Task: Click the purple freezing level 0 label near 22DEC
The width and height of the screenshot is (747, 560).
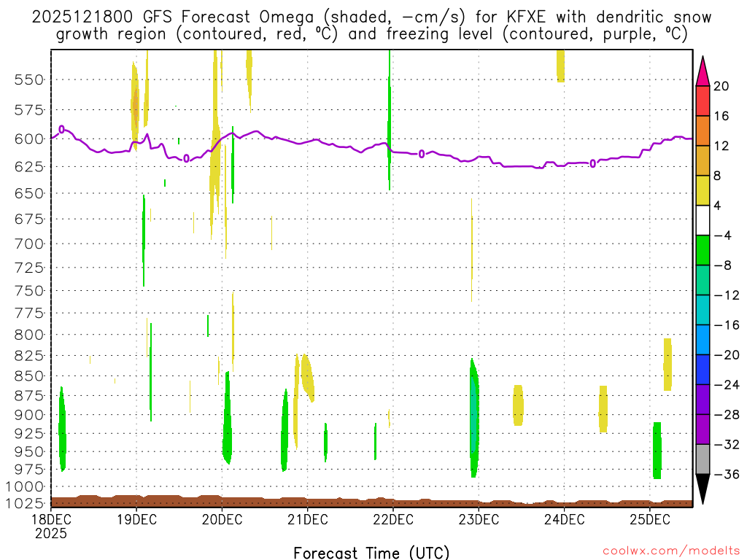Action: tap(422, 154)
